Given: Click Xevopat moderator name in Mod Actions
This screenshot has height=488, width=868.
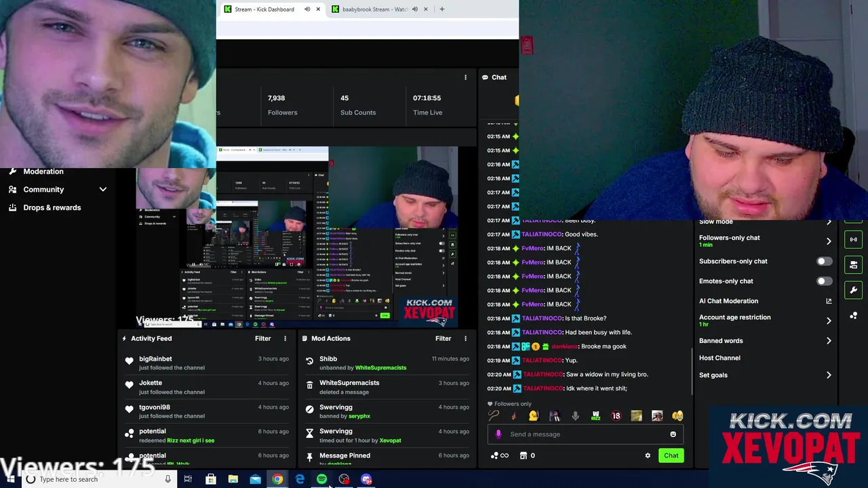Looking at the screenshot, I should tap(390, 441).
